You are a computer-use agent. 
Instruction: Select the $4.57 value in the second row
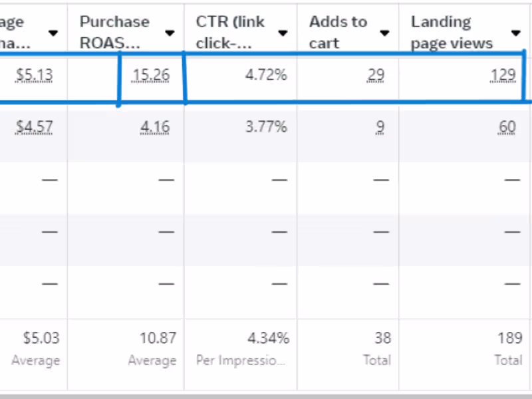[34, 126]
